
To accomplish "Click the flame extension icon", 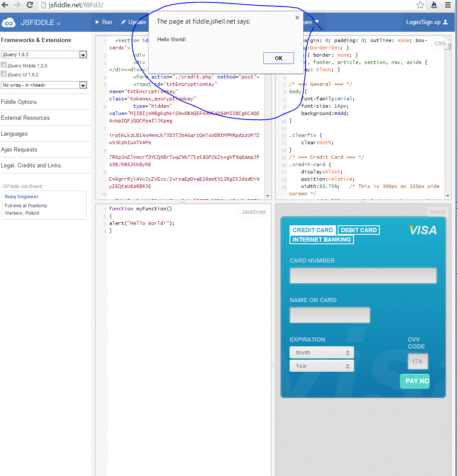I will point(434,5).
